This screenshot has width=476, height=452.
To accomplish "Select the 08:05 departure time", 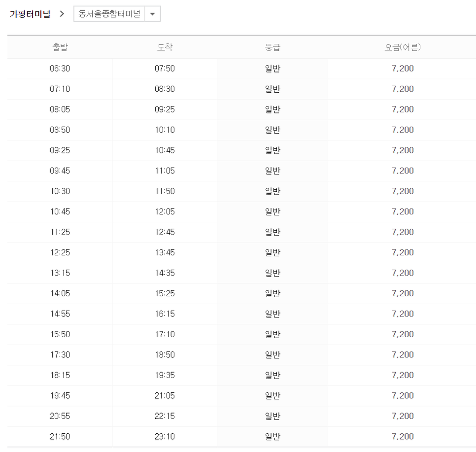I will [60, 109].
